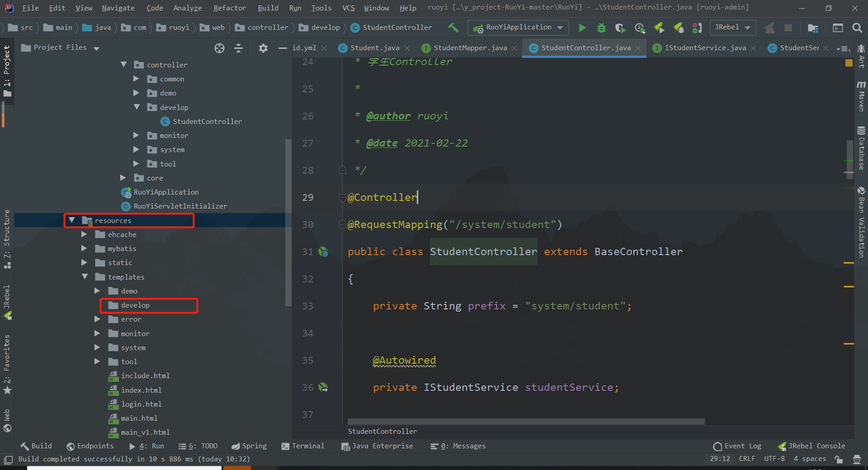Hide the project tool window
Image resolution: width=868 pixels, height=470 pixels.
[283, 48]
